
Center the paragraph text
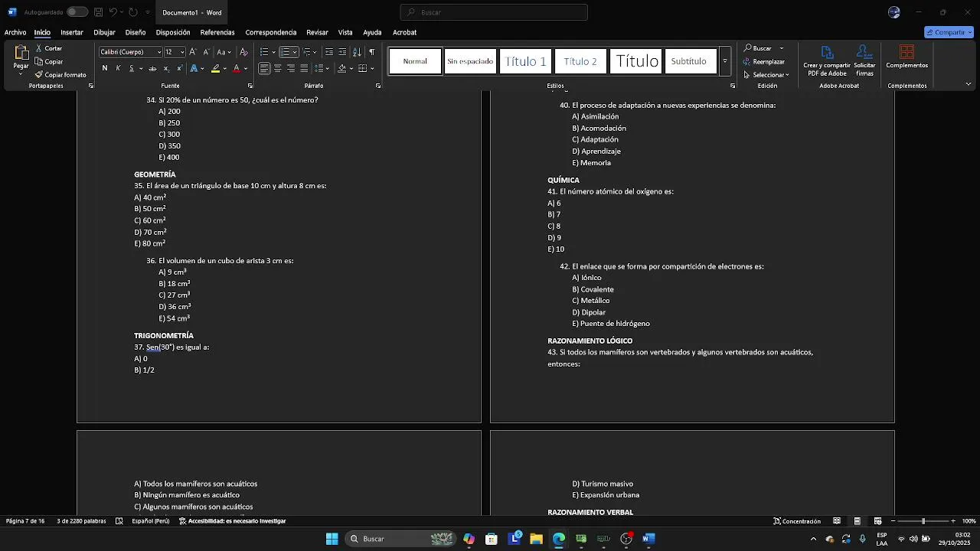277,68
